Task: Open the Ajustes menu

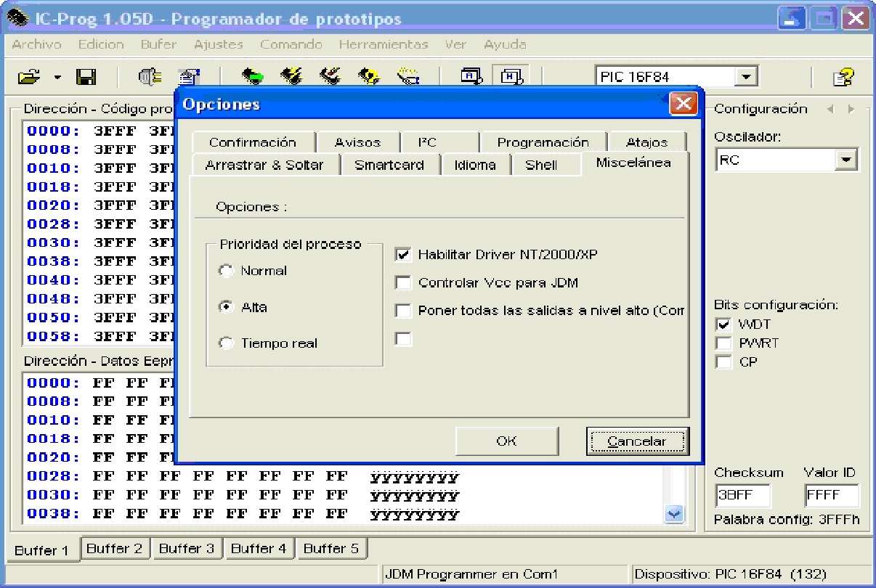Action: [x=219, y=44]
